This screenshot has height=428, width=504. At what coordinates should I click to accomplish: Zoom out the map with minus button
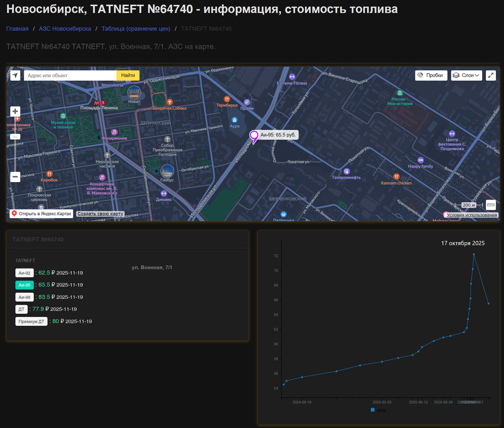point(15,177)
